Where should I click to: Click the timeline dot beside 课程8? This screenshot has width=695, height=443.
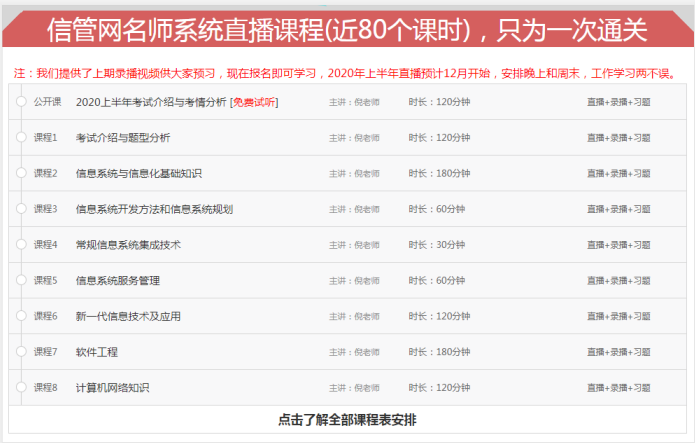pos(19,387)
